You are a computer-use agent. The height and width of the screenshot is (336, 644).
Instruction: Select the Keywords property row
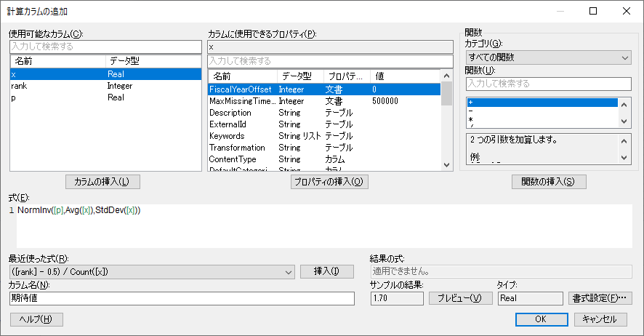click(324, 136)
